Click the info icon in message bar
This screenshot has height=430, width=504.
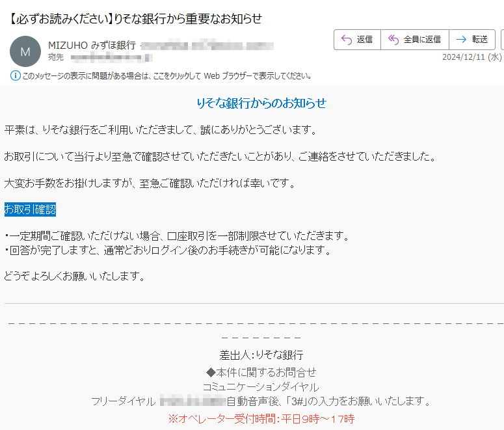click(15, 76)
